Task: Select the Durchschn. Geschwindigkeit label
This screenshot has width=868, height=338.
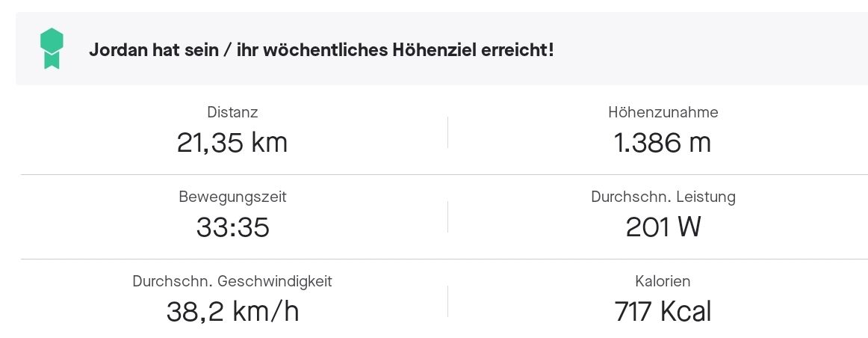Action: pyautogui.click(x=232, y=282)
